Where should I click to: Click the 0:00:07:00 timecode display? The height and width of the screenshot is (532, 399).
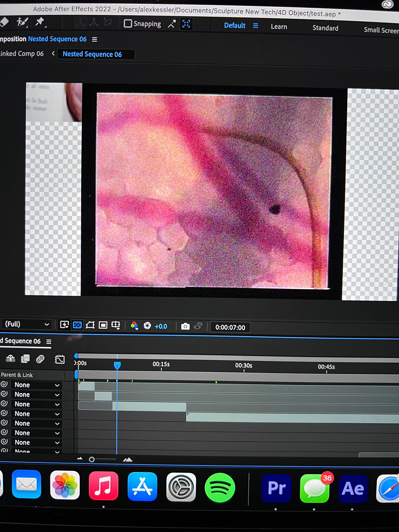pyautogui.click(x=230, y=327)
